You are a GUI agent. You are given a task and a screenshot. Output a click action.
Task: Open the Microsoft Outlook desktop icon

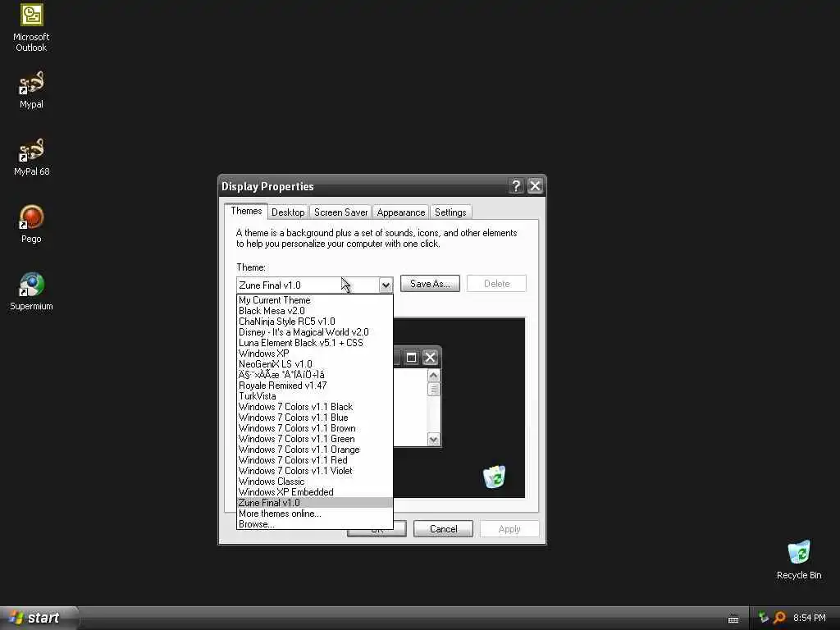(x=31, y=29)
